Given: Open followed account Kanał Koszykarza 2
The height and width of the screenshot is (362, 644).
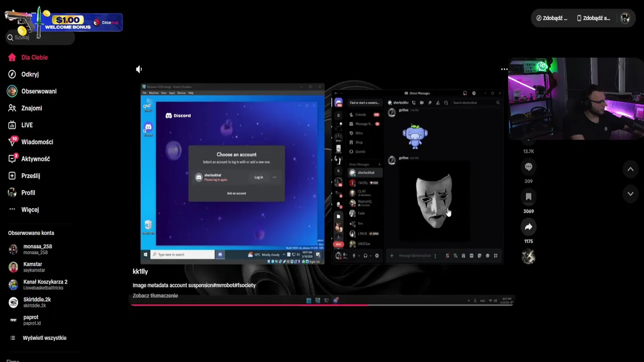Looking at the screenshot, I should (38, 285).
